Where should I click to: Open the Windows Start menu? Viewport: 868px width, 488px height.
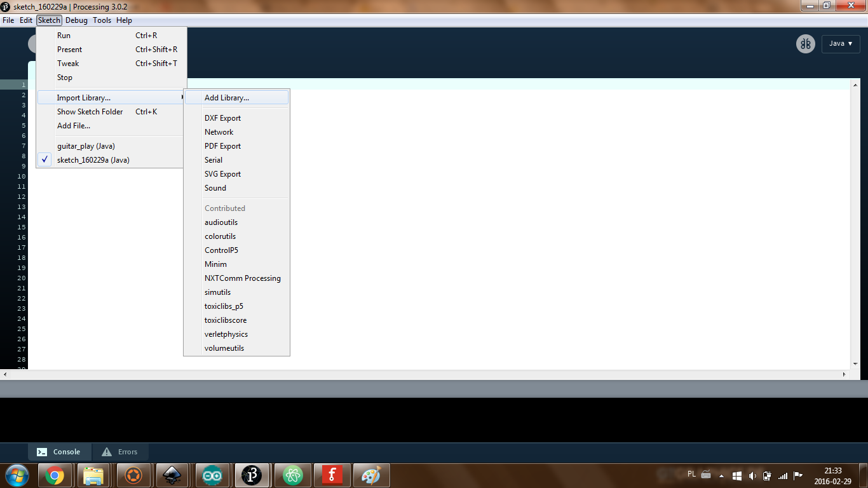point(16,475)
